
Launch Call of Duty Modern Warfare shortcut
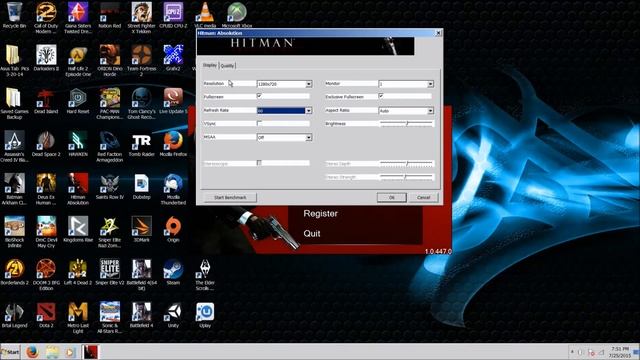46,17
